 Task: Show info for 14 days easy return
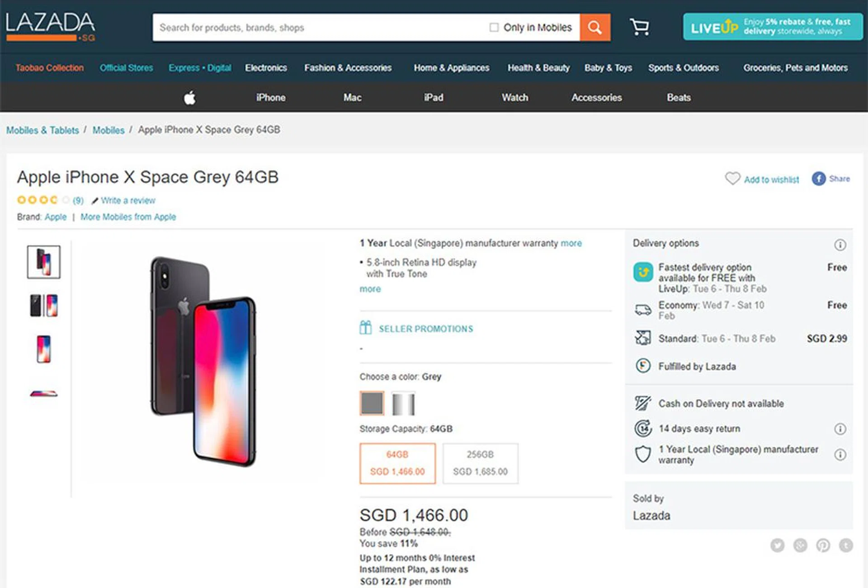coord(840,429)
